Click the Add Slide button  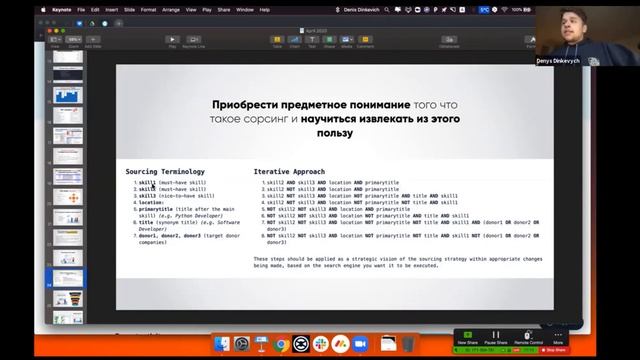coord(93,40)
